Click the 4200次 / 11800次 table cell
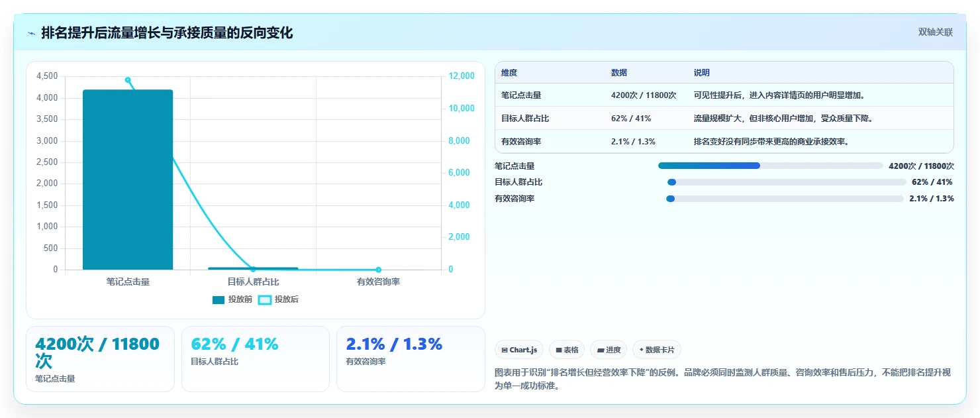Image resolution: width=980 pixels, height=418 pixels. pyautogui.click(x=644, y=95)
